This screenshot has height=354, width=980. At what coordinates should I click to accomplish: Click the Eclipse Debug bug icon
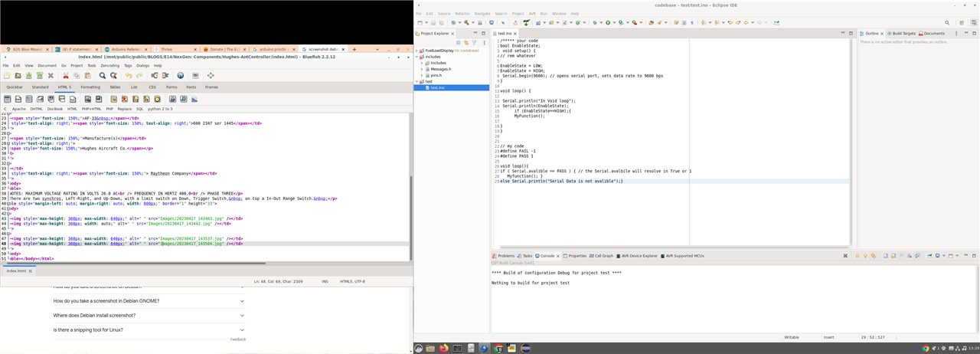pos(594,23)
